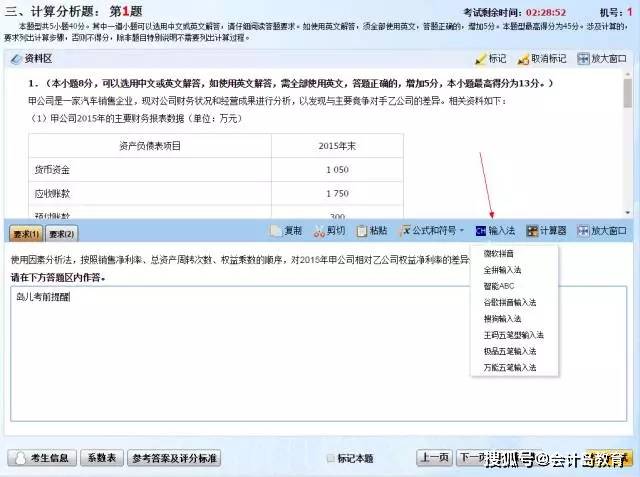
Task: Click the 公式和符号 icon
Action: coord(405,231)
